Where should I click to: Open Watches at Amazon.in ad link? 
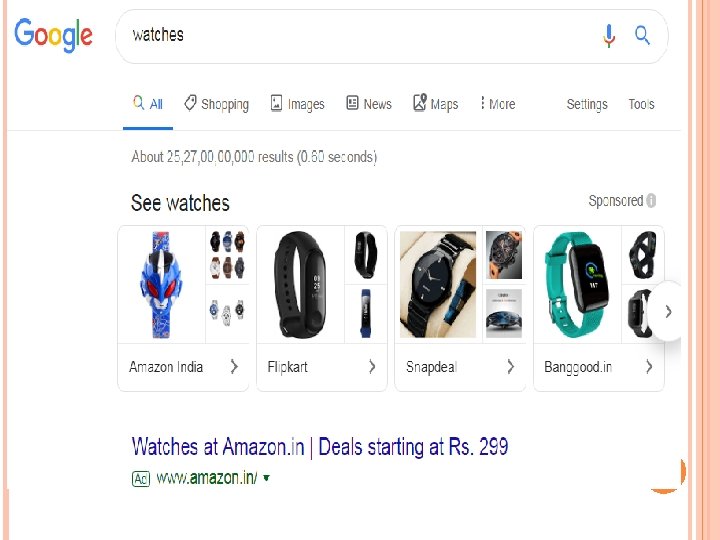(320, 447)
